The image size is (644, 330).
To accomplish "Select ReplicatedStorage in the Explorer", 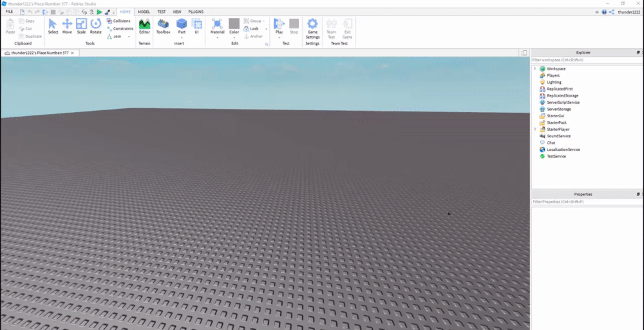I will click(x=562, y=96).
